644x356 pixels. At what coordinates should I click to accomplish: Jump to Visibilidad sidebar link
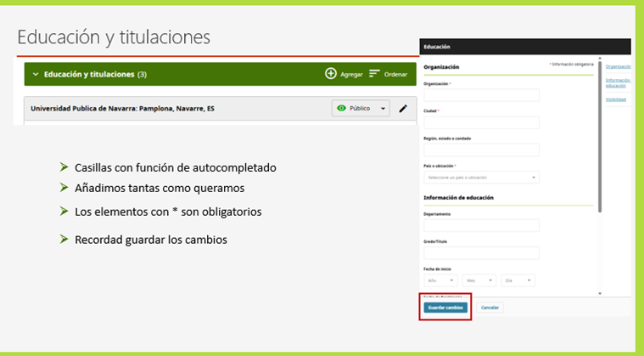[x=616, y=99]
